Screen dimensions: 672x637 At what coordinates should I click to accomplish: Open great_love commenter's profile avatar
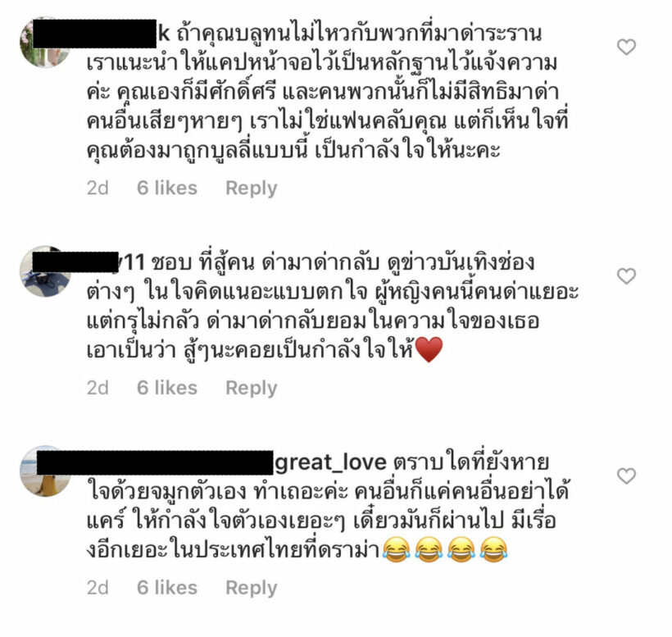45,471
